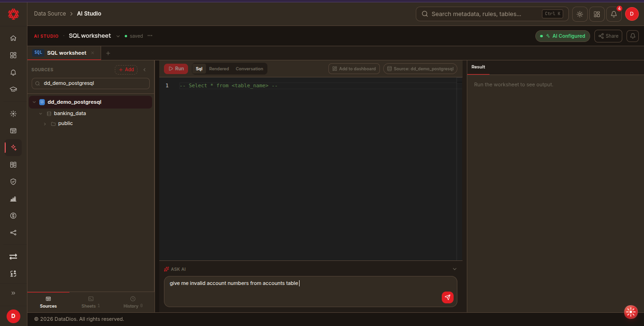Open the notifications bell with badge
Viewport: 644px width, 326px height.
point(614,14)
